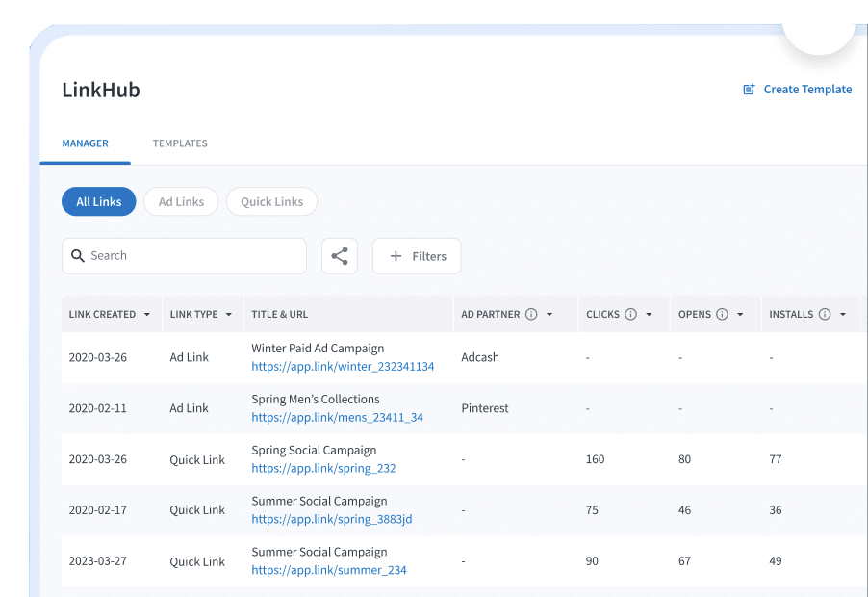This screenshot has width=868, height=597.
Task: Focus the Search input field
Action: (x=192, y=256)
